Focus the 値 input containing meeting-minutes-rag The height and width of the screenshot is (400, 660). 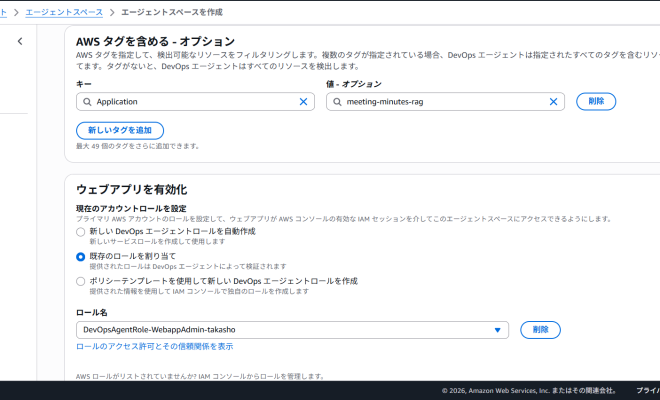pos(440,102)
